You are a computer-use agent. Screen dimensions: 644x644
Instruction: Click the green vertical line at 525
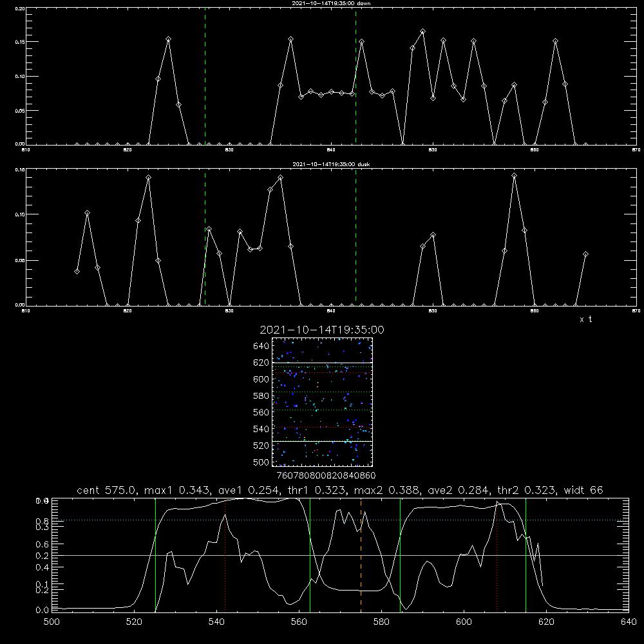(155, 554)
